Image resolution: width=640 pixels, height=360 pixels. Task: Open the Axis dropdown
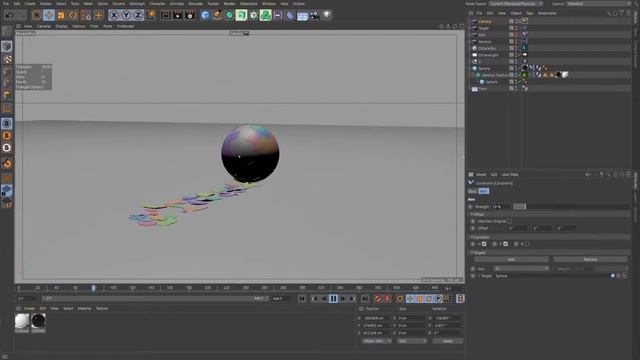coord(522,269)
